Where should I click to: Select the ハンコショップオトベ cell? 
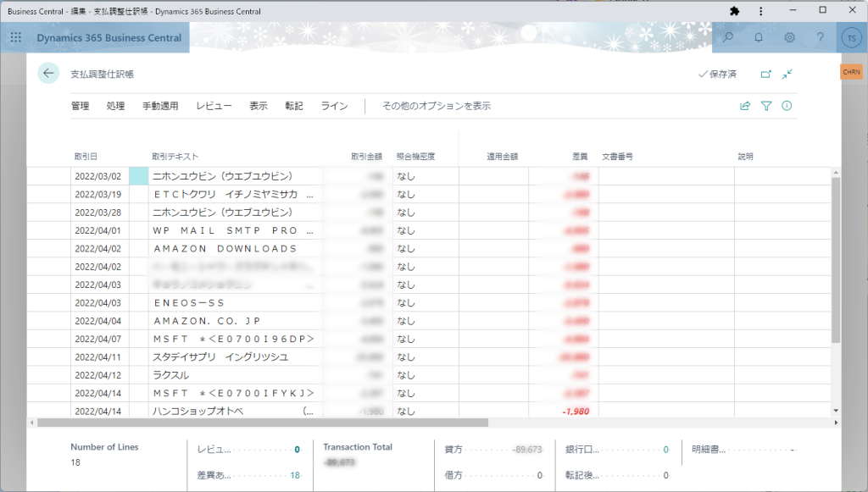point(236,410)
